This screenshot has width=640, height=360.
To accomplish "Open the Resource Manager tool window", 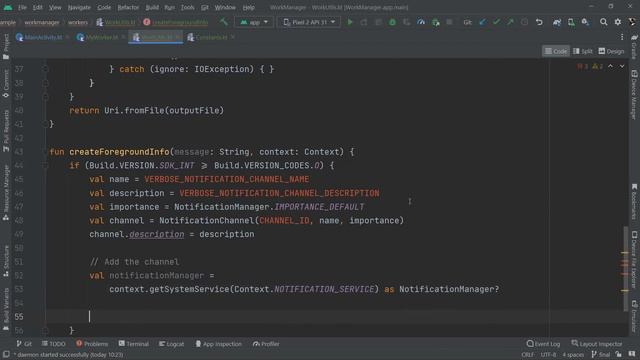I will (x=6, y=193).
